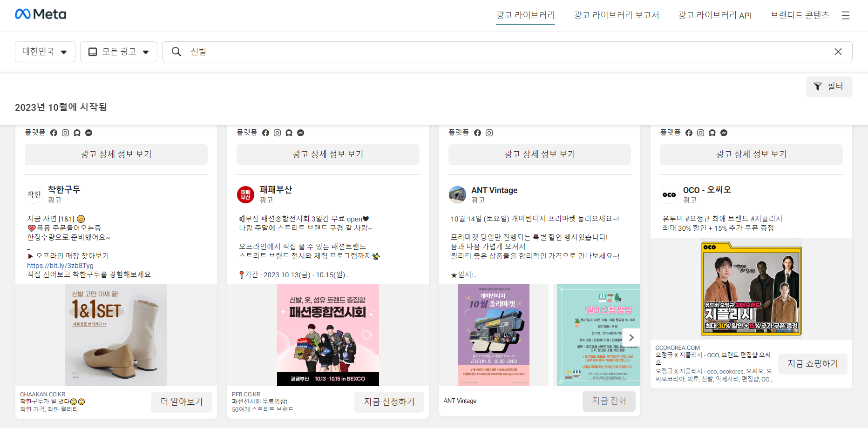Screen dimensions: 868x428
Task: Open the 필터 filter button
Action: tap(829, 87)
